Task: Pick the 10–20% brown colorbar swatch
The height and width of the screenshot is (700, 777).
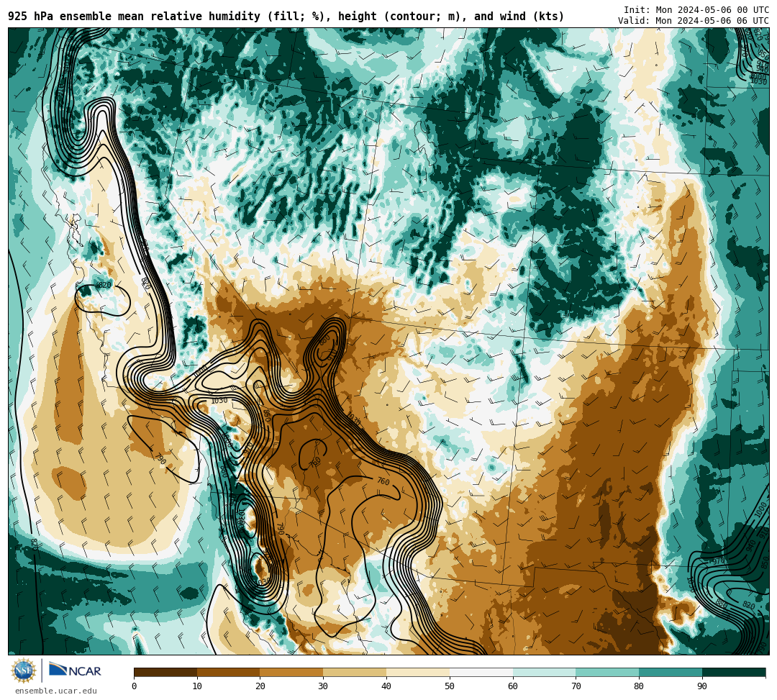Action: [229, 672]
